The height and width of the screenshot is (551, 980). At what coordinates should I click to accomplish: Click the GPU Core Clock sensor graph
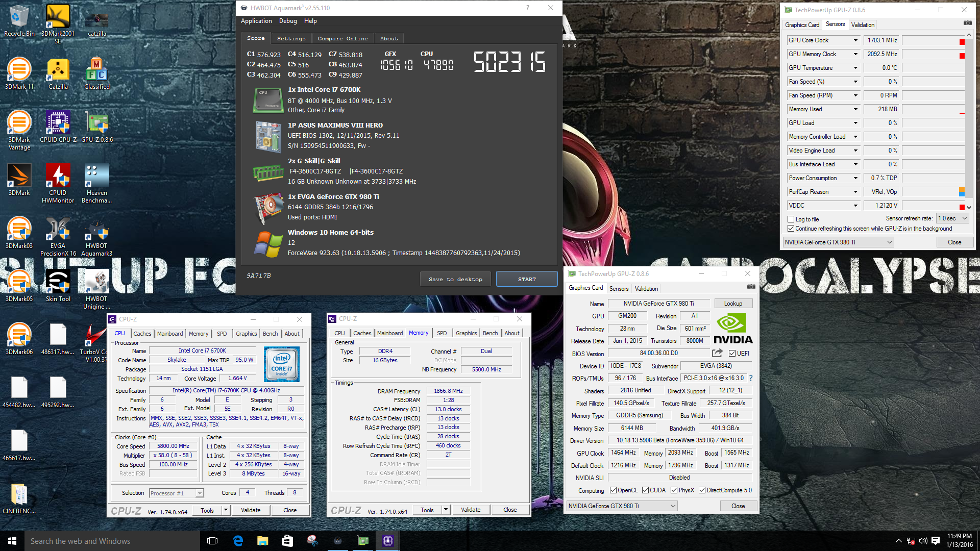coord(933,40)
